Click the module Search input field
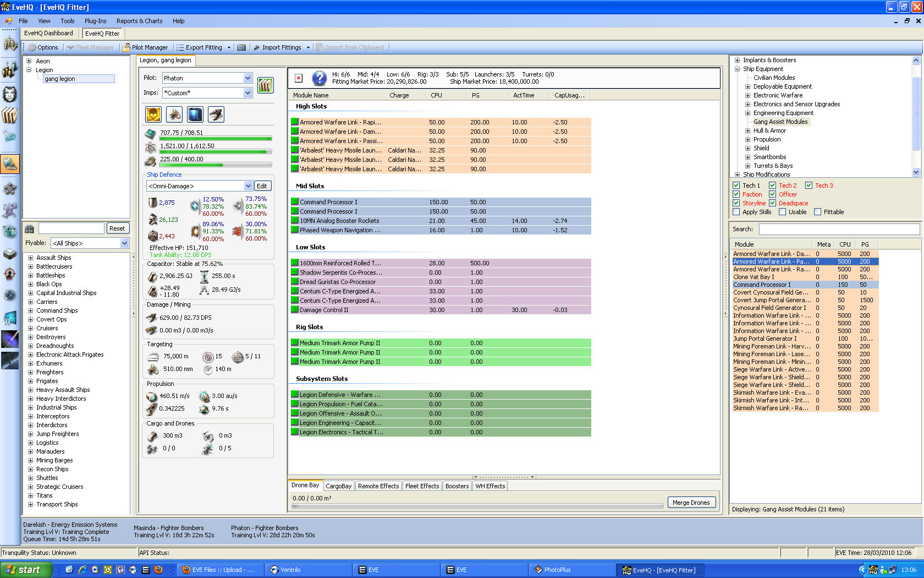 840,229
